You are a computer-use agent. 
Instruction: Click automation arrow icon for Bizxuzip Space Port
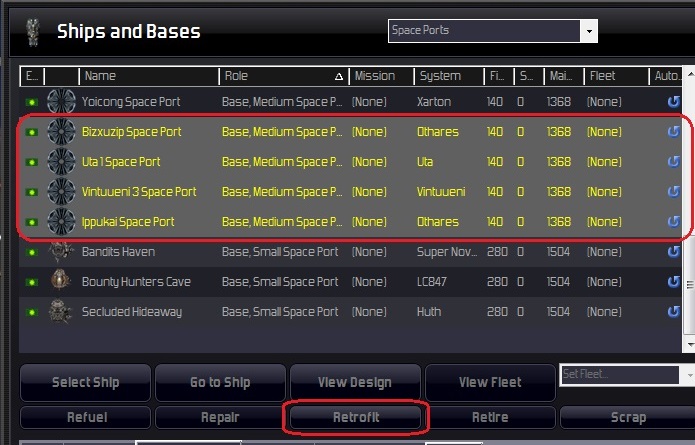pos(674,132)
